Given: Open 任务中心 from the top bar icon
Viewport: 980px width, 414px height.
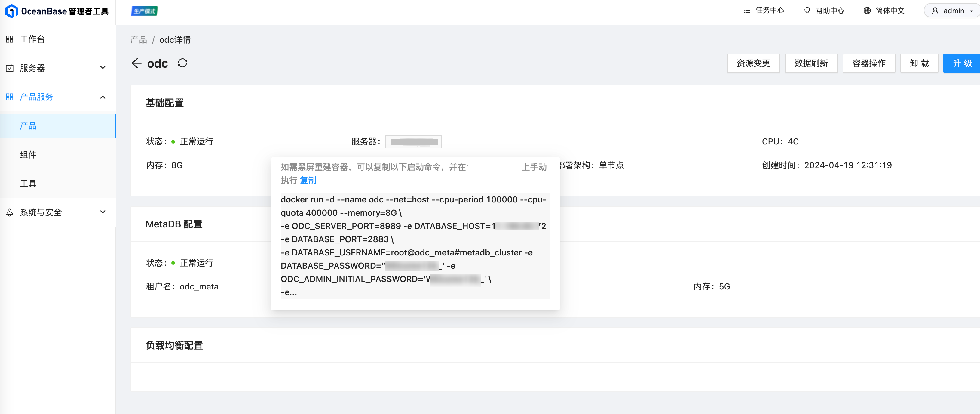Looking at the screenshot, I should click(746, 11).
